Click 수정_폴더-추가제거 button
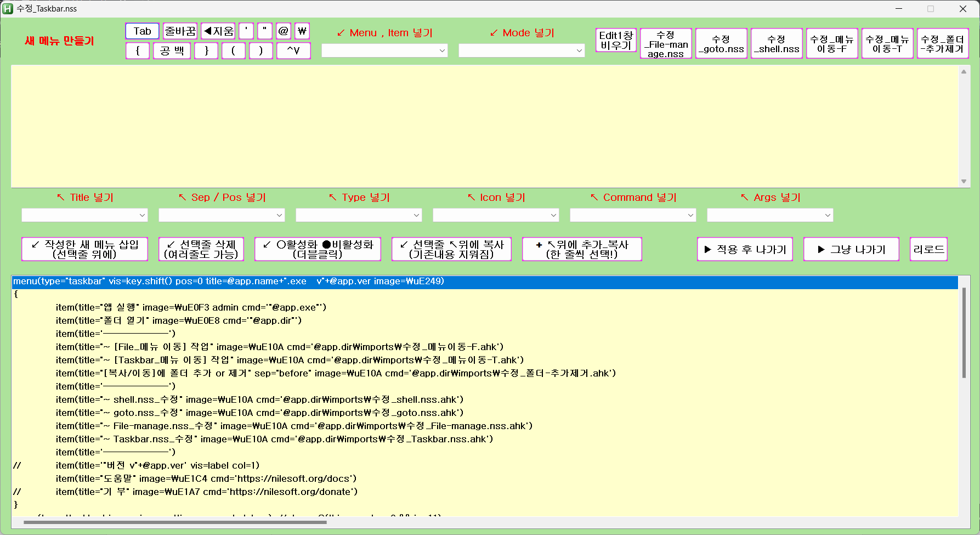This screenshot has height=535, width=980. (943, 44)
